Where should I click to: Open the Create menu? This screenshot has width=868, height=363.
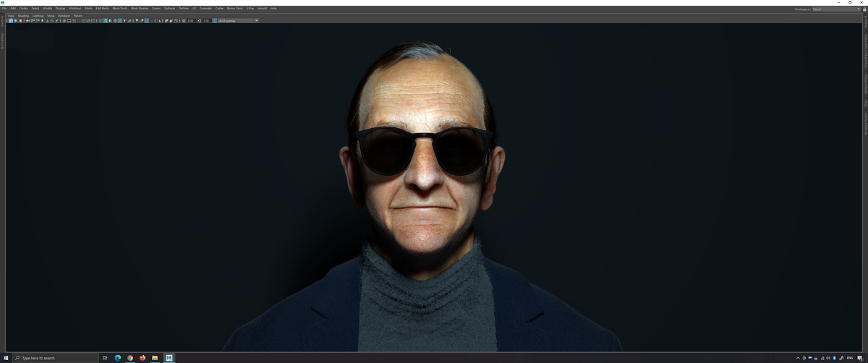click(23, 8)
